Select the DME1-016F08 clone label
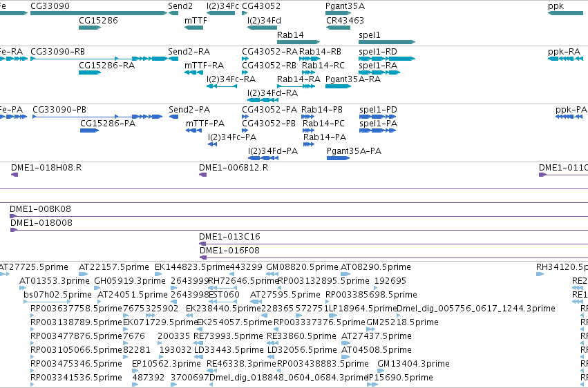The image size is (588, 388). coord(229,250)
